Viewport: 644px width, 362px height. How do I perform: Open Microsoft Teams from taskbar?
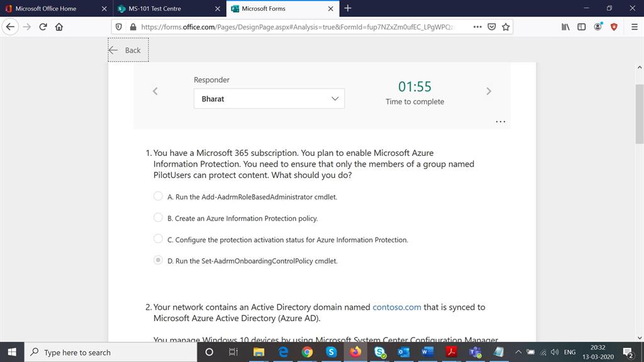pos(475,352)
